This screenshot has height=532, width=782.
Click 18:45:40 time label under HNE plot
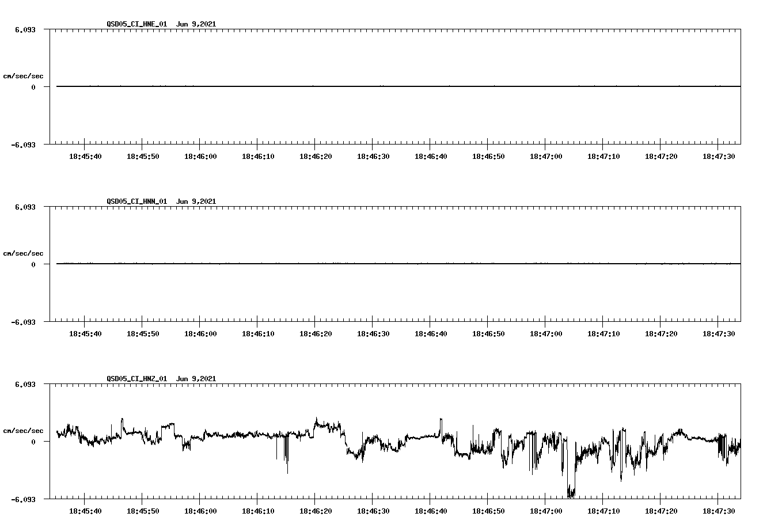[85, 157]
